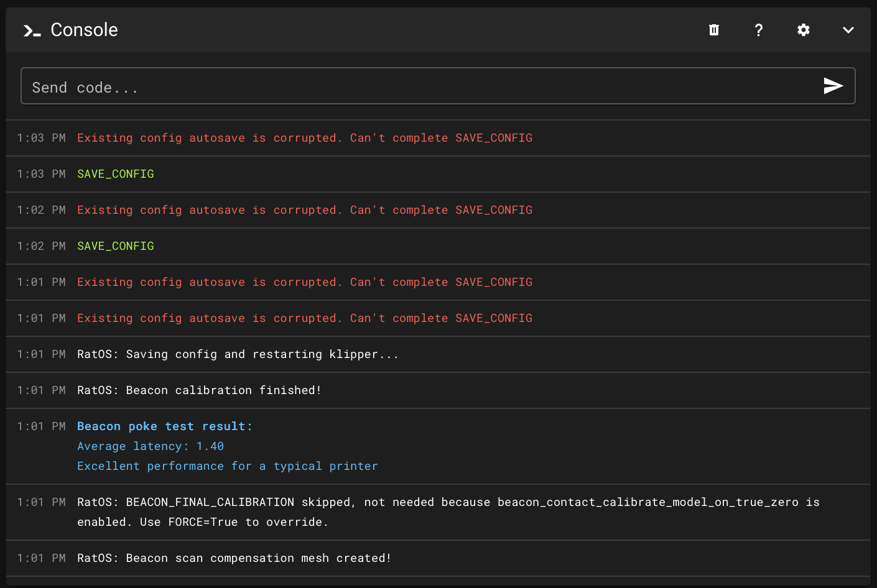Click the Console panel title

(x=84, y=29)
